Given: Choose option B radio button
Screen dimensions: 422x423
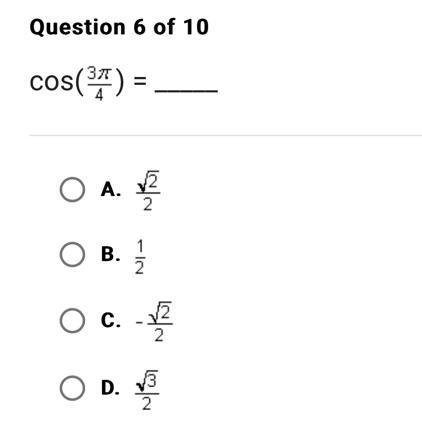Looking at the screenshot, I should tap(72, 254).
